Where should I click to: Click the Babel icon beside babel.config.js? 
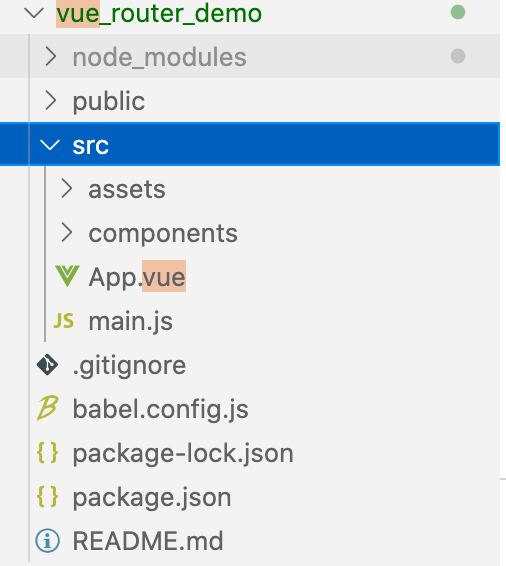[x=47, y=408]
